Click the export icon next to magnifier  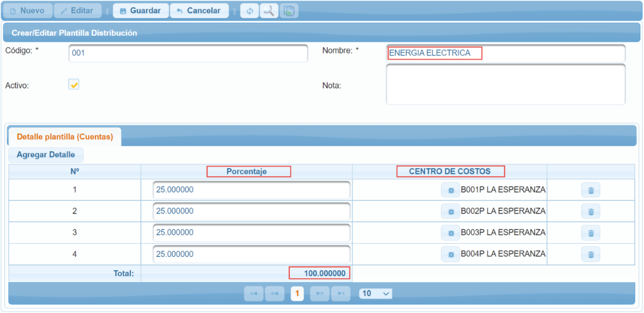coord(289,11)
